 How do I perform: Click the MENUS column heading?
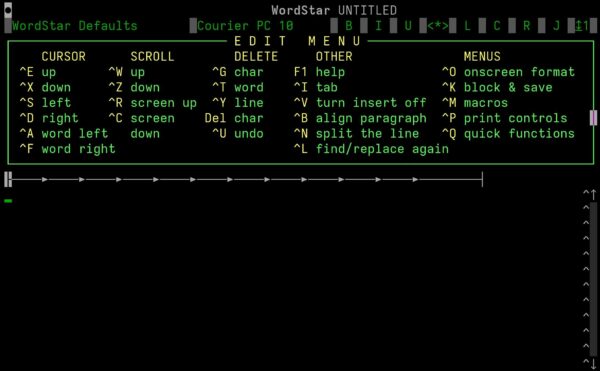pyautogui.click(x=482, y=57)
